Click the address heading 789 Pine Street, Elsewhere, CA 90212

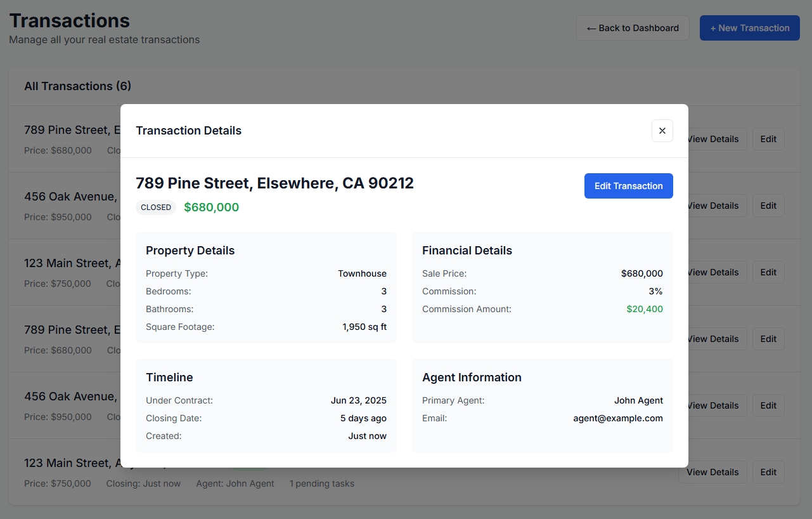tap(274, 183)
